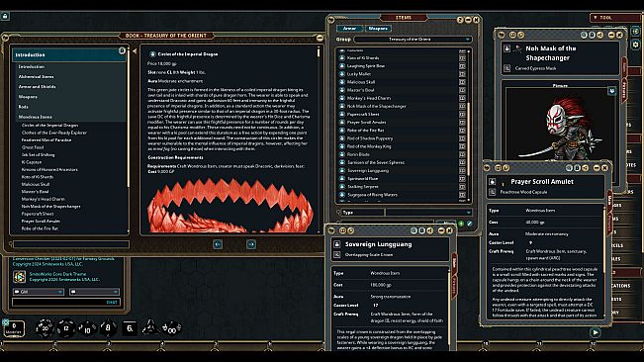Open the chat mode dropdown right of GM
Screen dimensions: 644x362
click(94, 292)
